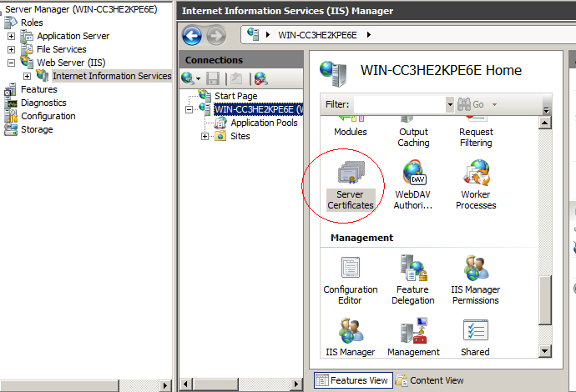Click into the Filter text field
576x392 pixels.
coord(400,104)
